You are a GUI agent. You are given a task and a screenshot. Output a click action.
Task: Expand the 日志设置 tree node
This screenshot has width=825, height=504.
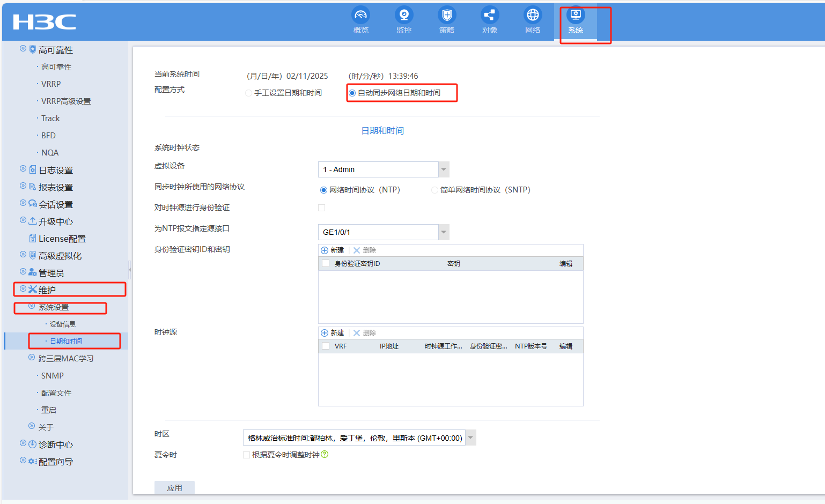(x=23, y=168)
